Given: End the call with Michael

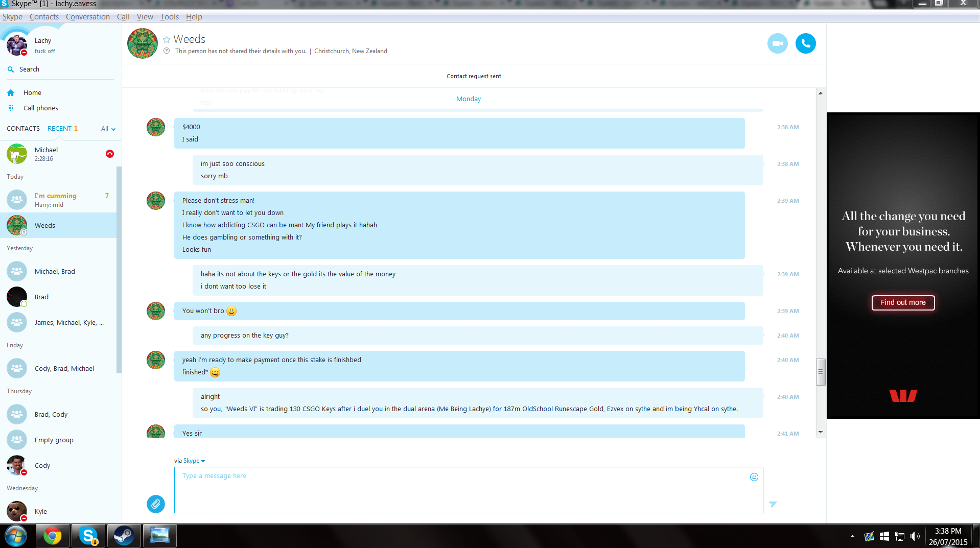Looking at the screenshot, I should 110,154.
